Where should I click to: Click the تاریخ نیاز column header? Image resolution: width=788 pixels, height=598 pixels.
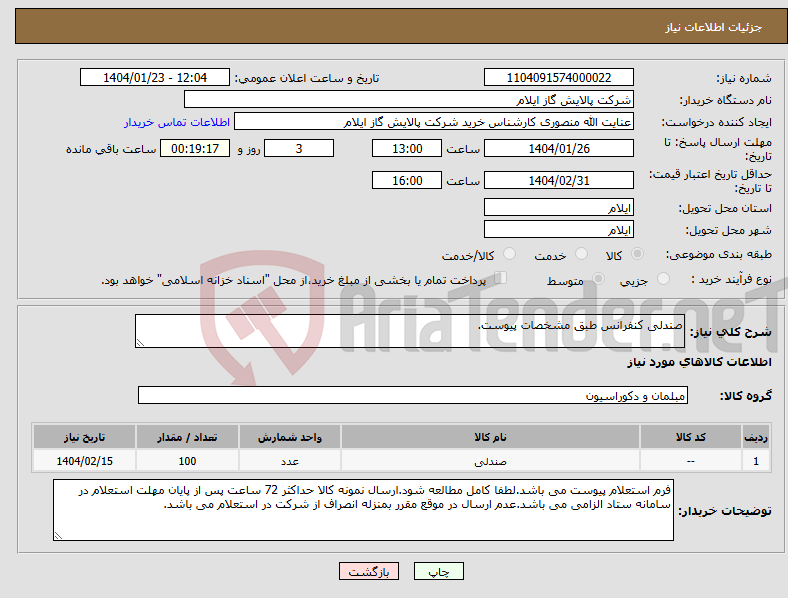click(x=84, y=437)
